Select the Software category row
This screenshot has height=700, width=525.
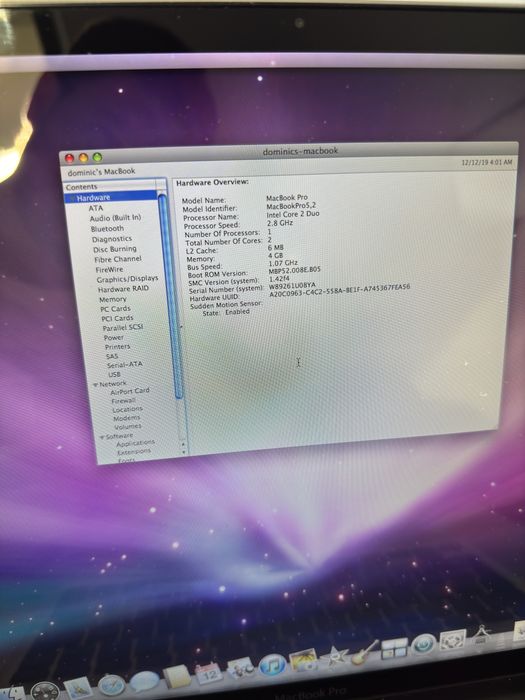click(x=119, y=436)
